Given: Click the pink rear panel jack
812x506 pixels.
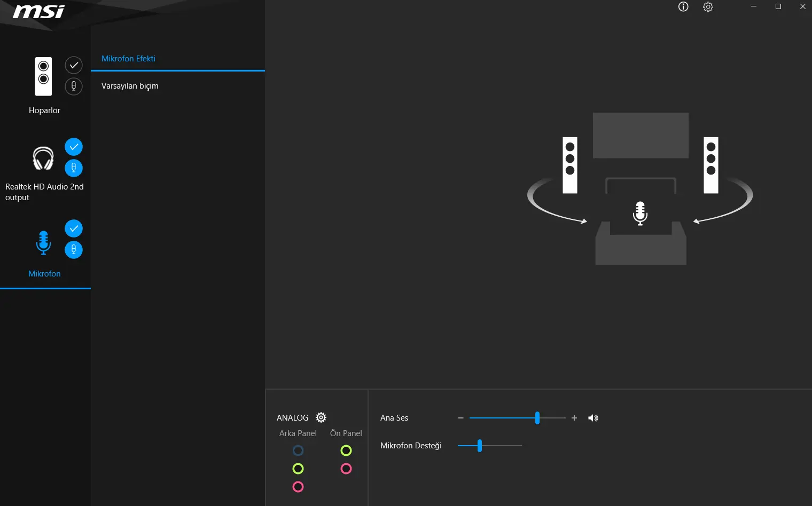Looking at the screenshot, I should pos(298,487).
